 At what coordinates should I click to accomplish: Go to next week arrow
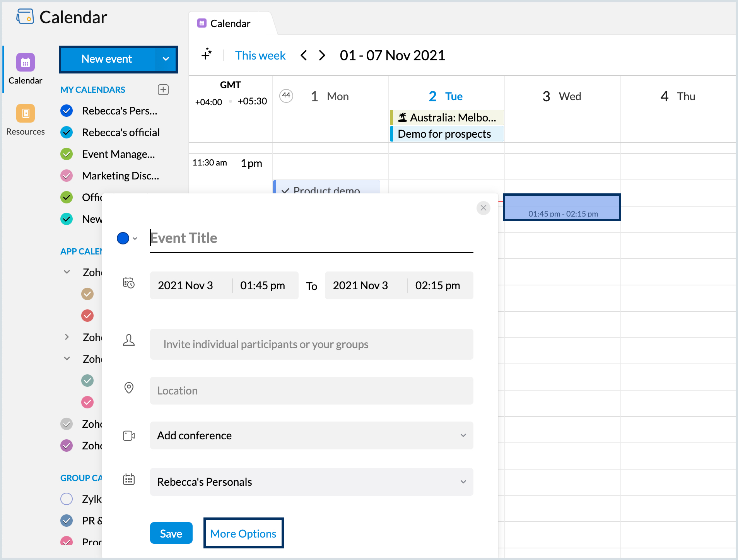click(322, 56)
